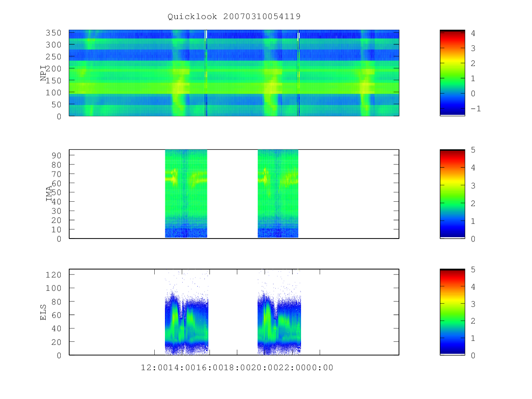The width and height of the screenshot is (532, 399).
Task: Click NPI colorbar value -1
Action: coord(475,109)
